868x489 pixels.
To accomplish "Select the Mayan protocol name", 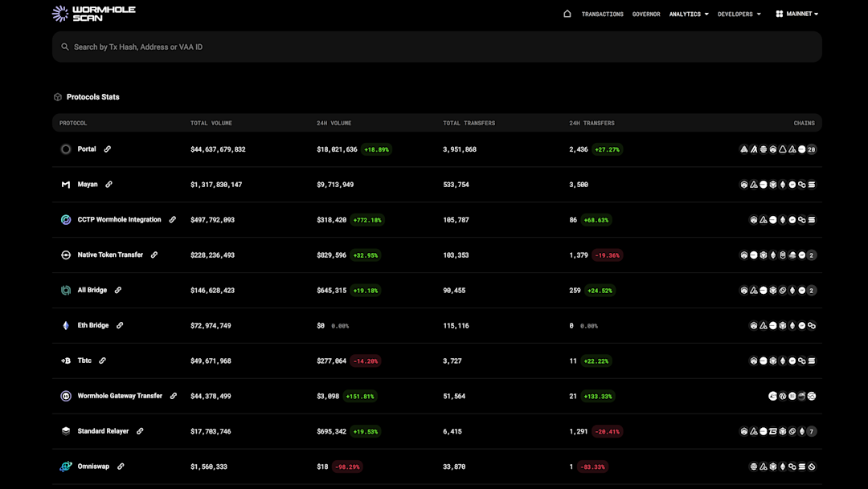I will coord(88,184).
